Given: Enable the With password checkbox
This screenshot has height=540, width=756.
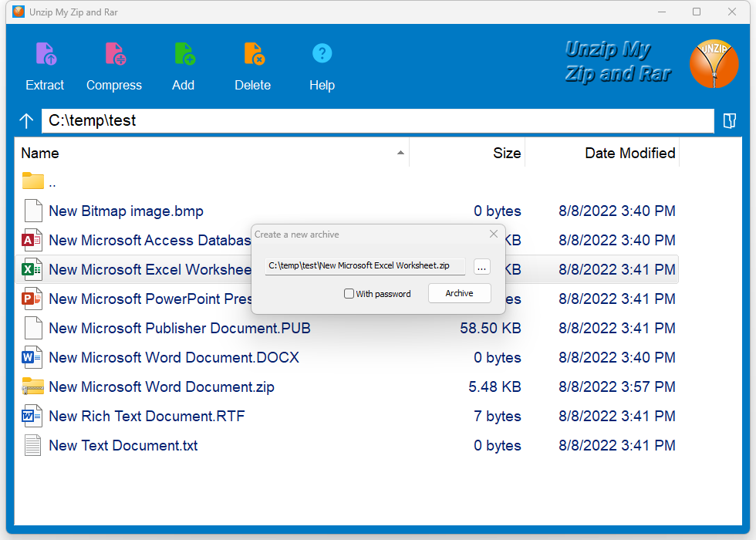Looking at the screenshot, I should point(349,294).
